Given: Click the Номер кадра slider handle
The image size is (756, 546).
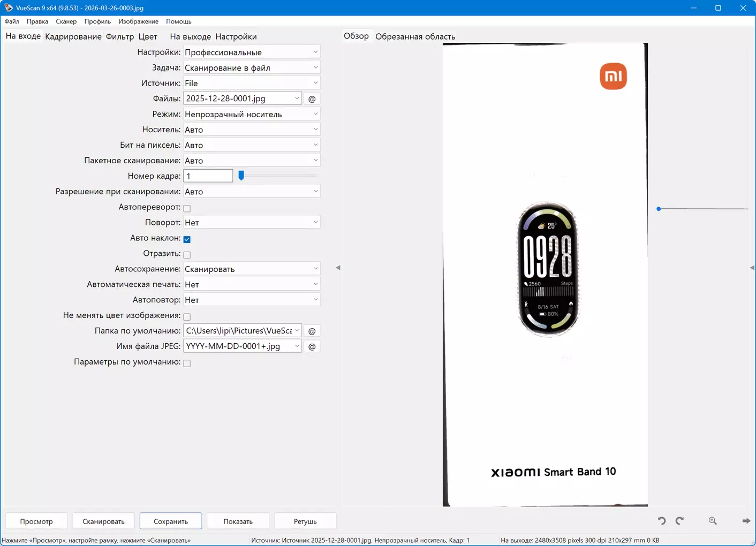Looking at the screenshot, I should (x=241, y=176).
